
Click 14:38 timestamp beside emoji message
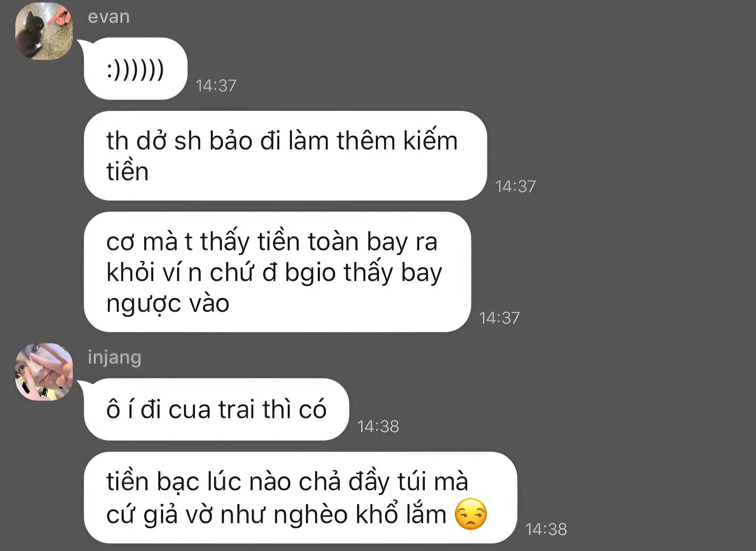pyautogui.click(x=546, y=529)
